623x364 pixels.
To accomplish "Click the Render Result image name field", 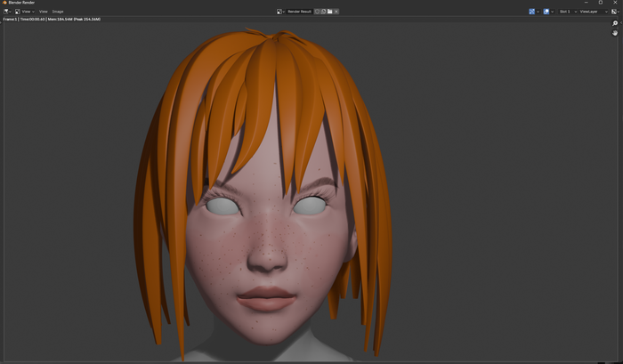I will [300, 12].
